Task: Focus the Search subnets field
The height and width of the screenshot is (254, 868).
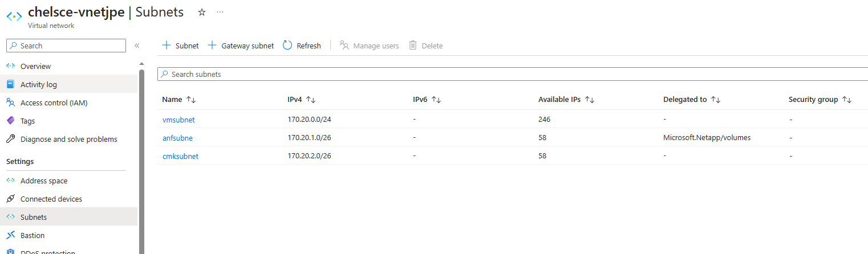Action: point(513,74)
